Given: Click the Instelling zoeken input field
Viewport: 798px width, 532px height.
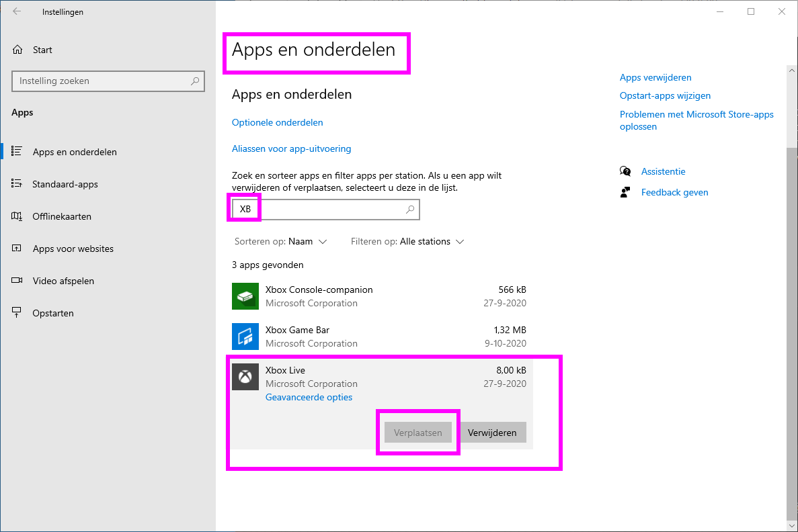Looking at the screenshot, I should tap(108, 81).
